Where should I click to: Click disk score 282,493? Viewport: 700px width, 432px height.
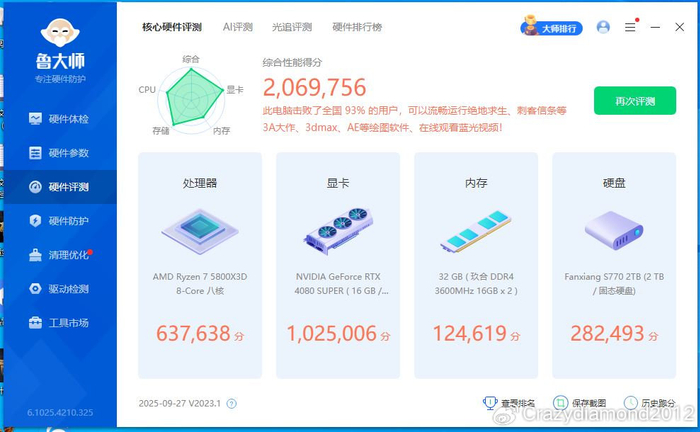click(608, 333)
